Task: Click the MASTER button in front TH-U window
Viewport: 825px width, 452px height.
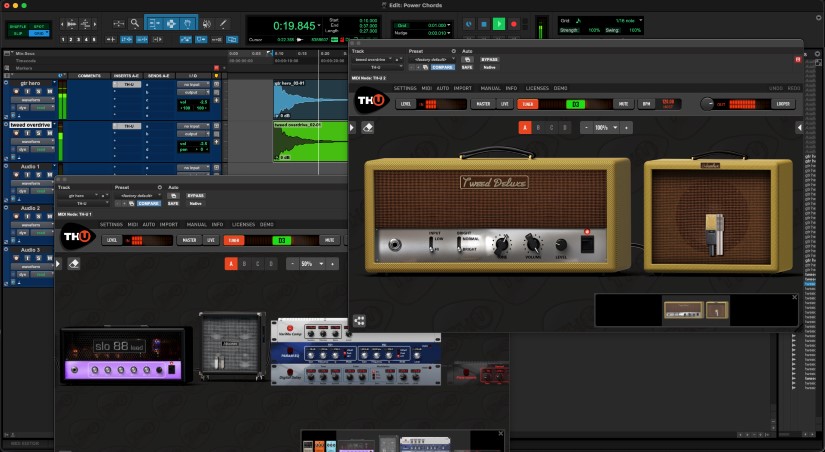Action: [x=483, y=104]
